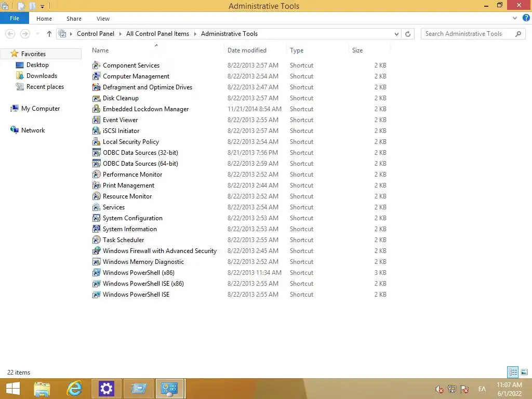Open the address bar history dropdown
The width and height of the screenshot is (532, 399).
(x=396, y=34)
